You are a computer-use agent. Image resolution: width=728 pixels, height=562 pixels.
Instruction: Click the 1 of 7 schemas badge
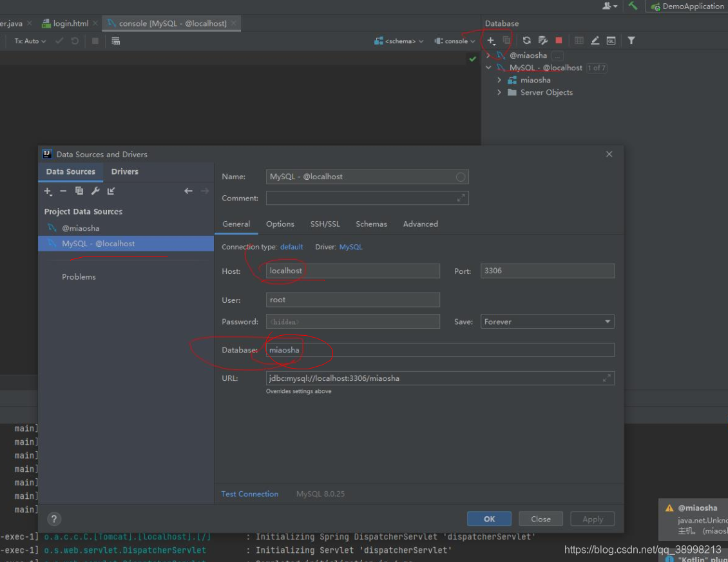coord(597,68)
